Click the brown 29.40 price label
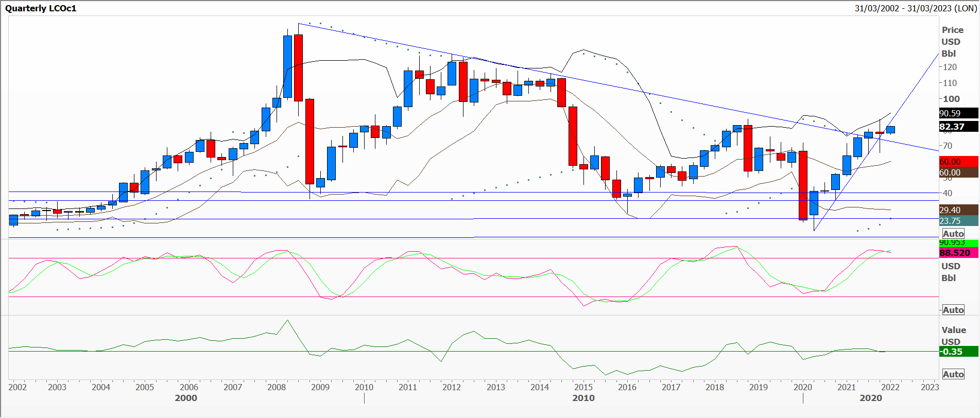The height and width of the screenshot is (418, 980). (958, 210)
